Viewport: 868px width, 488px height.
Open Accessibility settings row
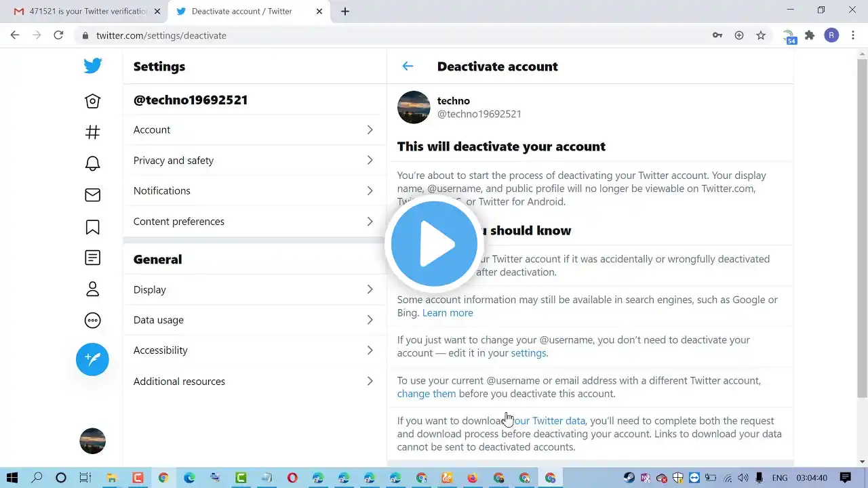(254, 350)
